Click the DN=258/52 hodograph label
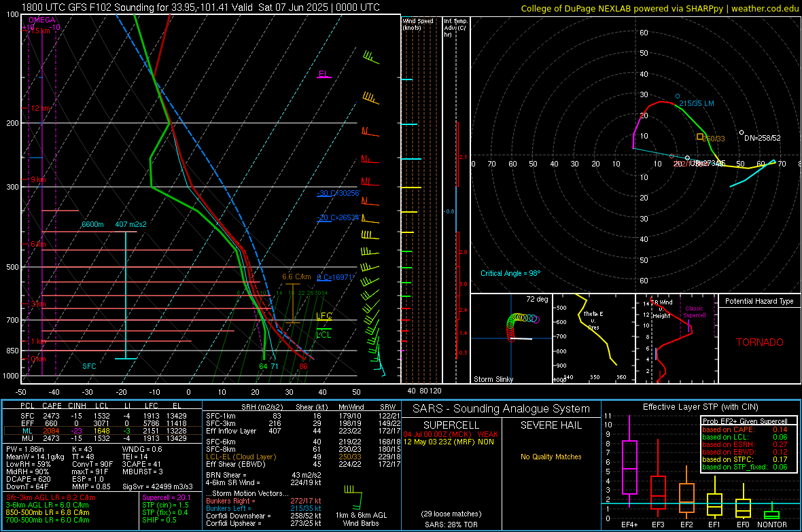Viewport: 802px width, 532px height. coord(763,138)
